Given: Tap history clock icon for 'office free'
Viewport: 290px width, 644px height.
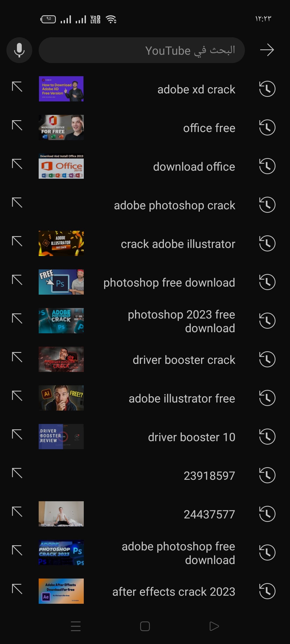Looking at the screenshot, I should [x=267, y=127].
